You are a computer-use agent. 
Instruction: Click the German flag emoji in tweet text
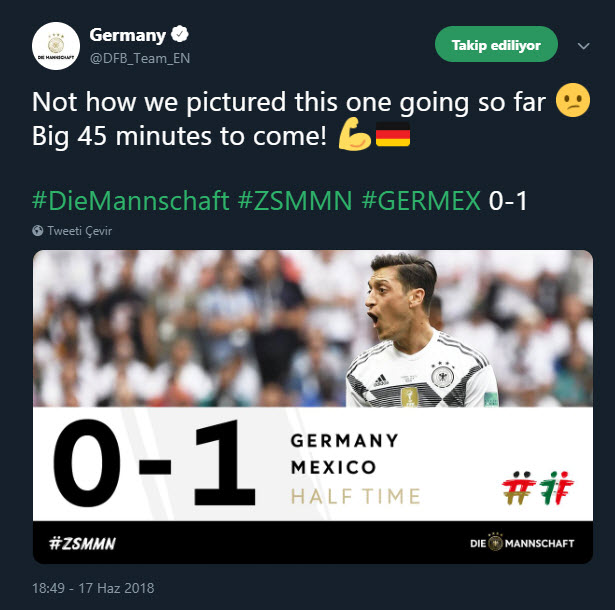393,136
